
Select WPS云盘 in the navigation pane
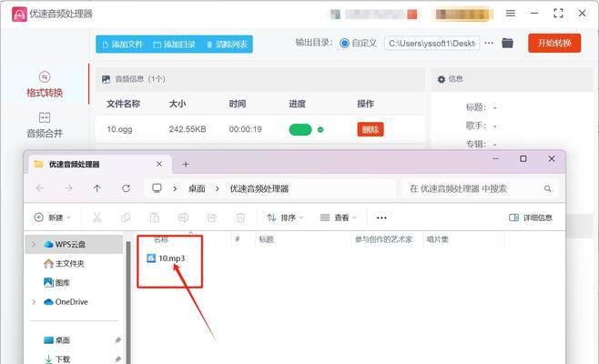pyautogui.click(x=74, y=245)
